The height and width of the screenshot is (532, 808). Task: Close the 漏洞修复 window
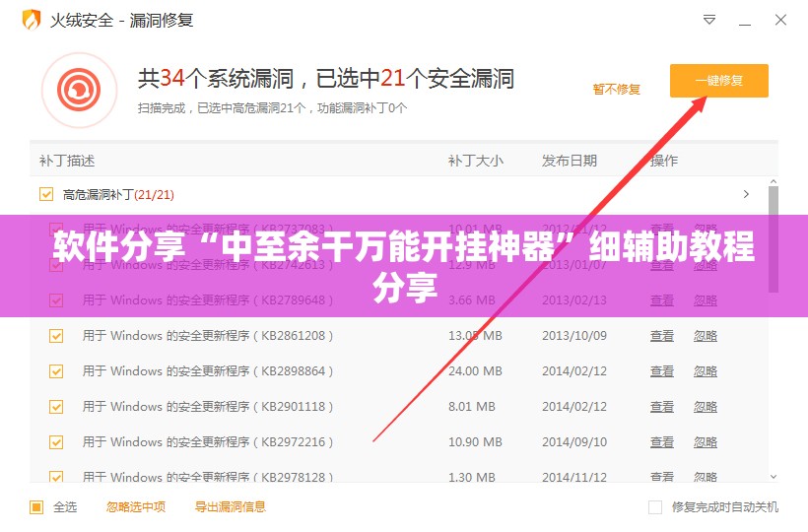click(780, 20)
